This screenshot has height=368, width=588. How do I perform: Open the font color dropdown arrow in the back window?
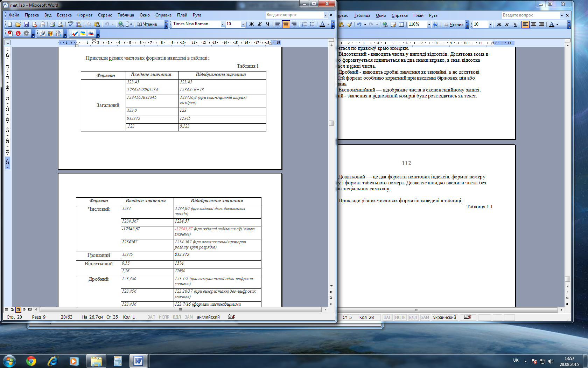tap(557, 25)
